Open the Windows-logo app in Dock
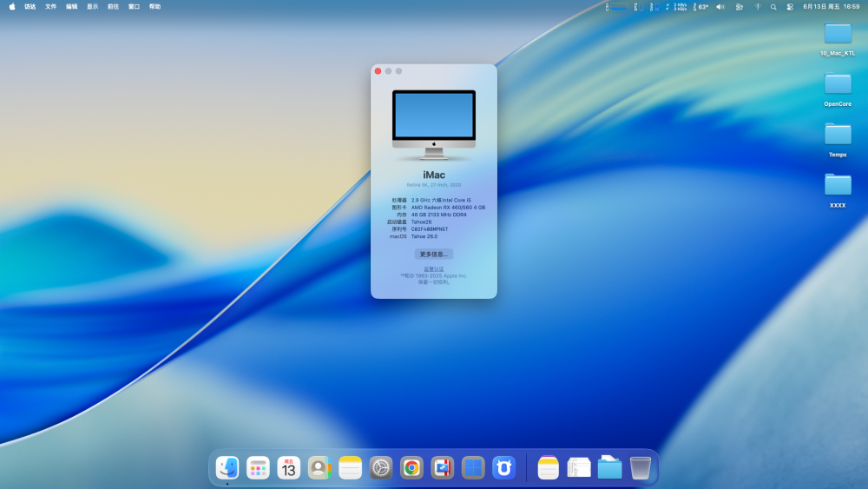The image size is (868, 489). (x=473, y=468)
